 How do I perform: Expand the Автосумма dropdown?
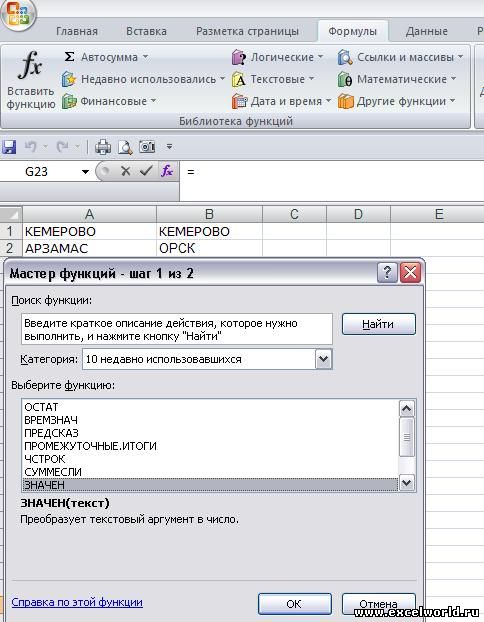(x=145, y=57)
